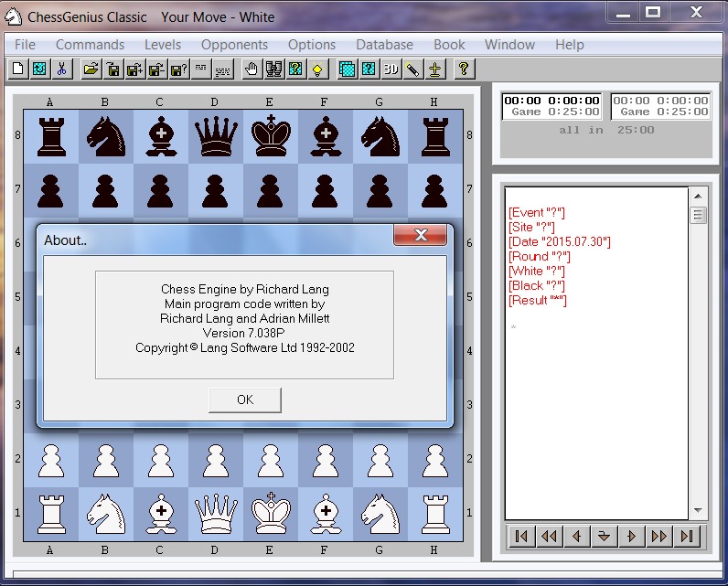Click the white queen on D1
The width and height of the screenshot is (728, 586).
tap(216, 514)
